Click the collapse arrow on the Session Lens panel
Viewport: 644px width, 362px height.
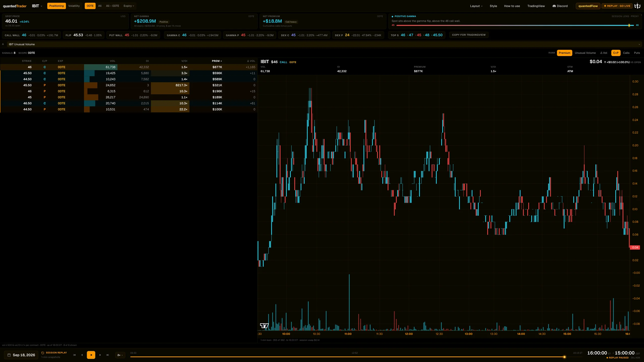click(641, 15)
